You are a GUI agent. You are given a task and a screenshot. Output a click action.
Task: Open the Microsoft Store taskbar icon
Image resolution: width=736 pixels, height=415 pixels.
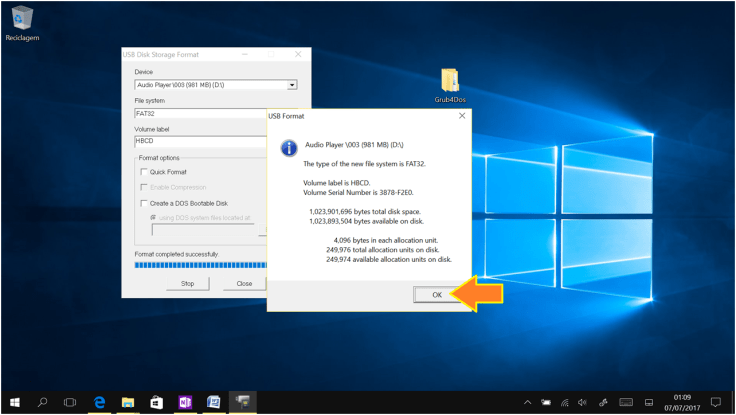tap(156, 402)
